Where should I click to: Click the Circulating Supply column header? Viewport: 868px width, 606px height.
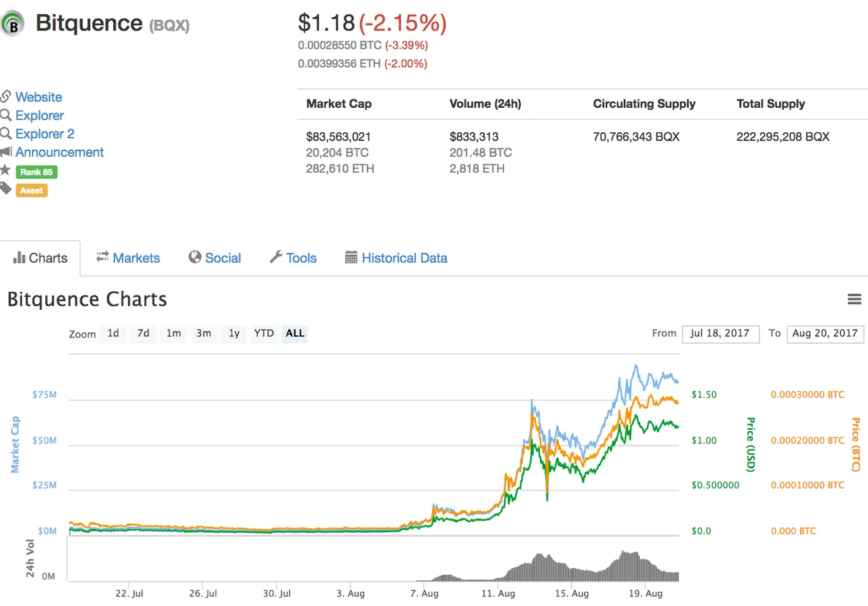point(644,104)
